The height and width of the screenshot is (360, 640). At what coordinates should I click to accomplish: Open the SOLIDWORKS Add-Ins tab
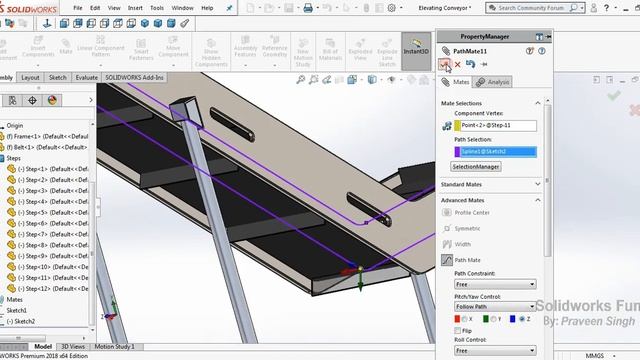pyautogui.click(x=134, y=78)
